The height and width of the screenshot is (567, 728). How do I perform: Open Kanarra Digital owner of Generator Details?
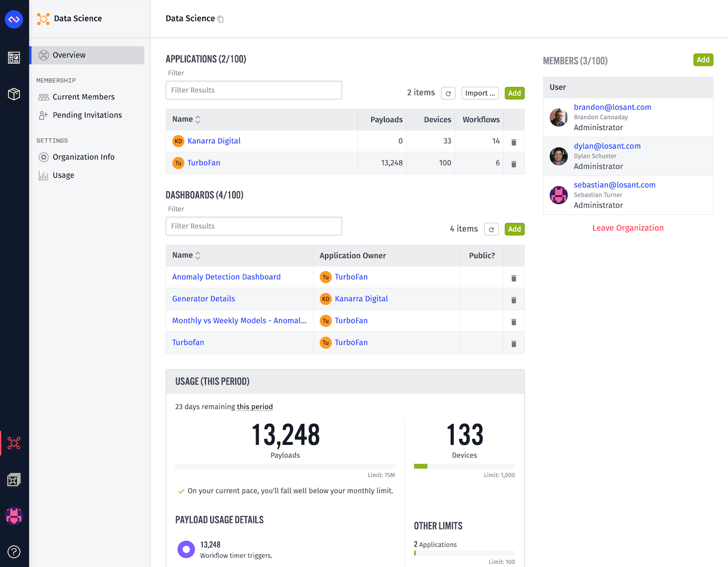tap(362, 299)
